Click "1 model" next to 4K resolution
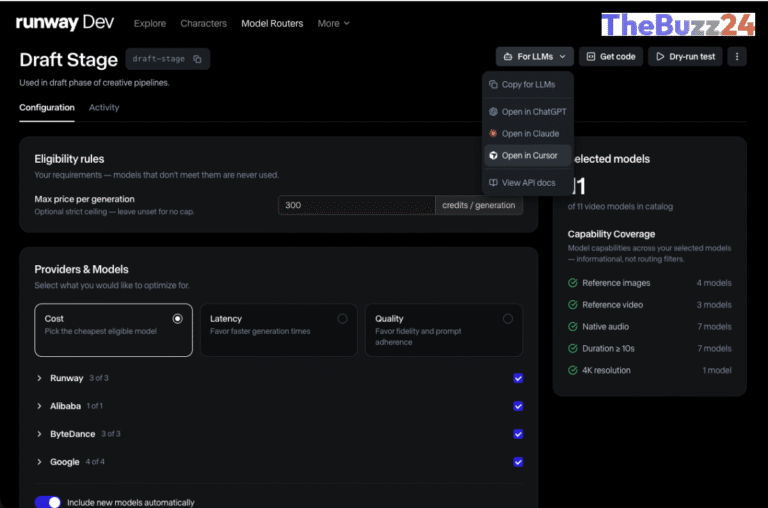Viewport: 768px width, 508px height. tap(717, 370)
